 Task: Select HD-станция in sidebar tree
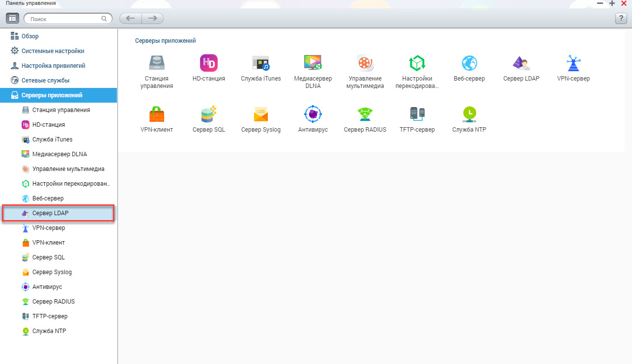[59, 125]
